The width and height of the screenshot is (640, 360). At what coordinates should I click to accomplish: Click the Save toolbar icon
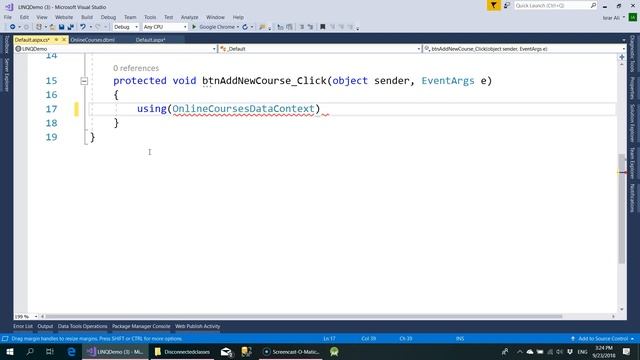tap(61, 27)
